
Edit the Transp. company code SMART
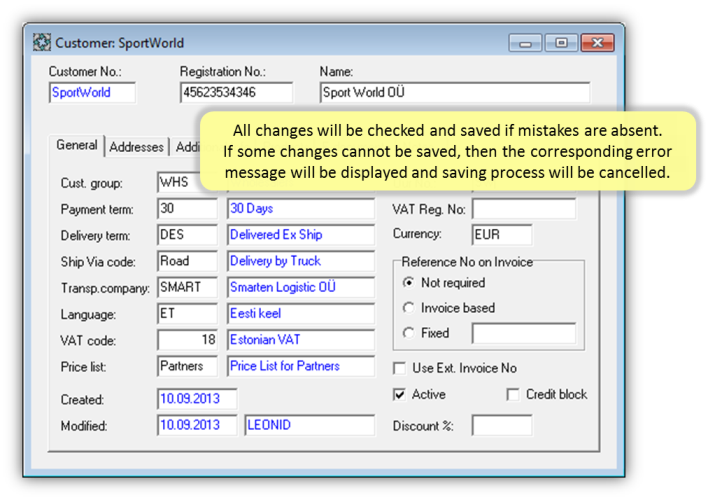(x=187, y=287)
